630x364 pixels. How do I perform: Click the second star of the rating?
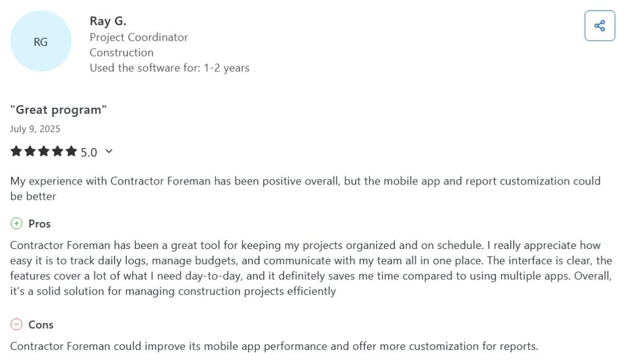pyautogui.click(x=30, y=151)
